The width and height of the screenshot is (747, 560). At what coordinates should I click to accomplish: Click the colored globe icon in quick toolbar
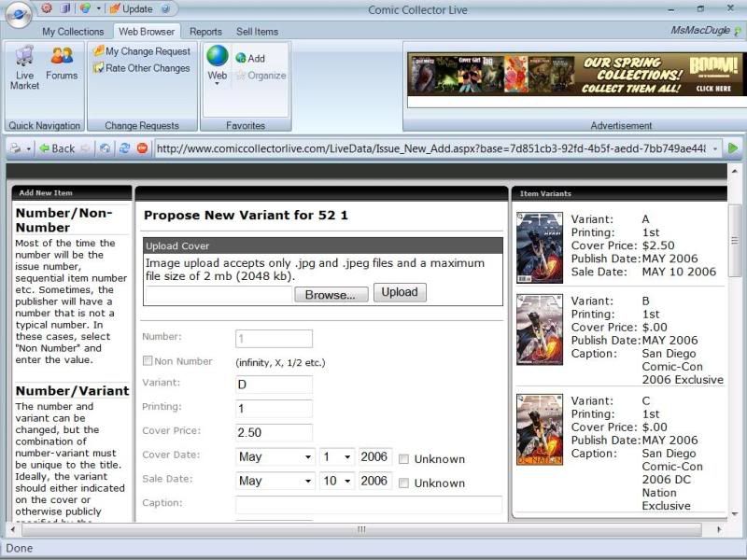pyautogui.click(x=85, y=8)
